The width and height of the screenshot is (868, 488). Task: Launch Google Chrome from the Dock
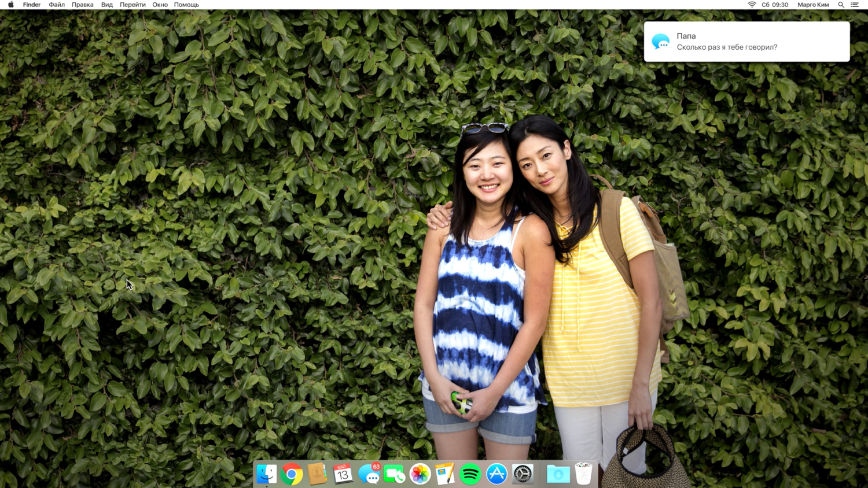pyautogui.click(x=292, y=474)
